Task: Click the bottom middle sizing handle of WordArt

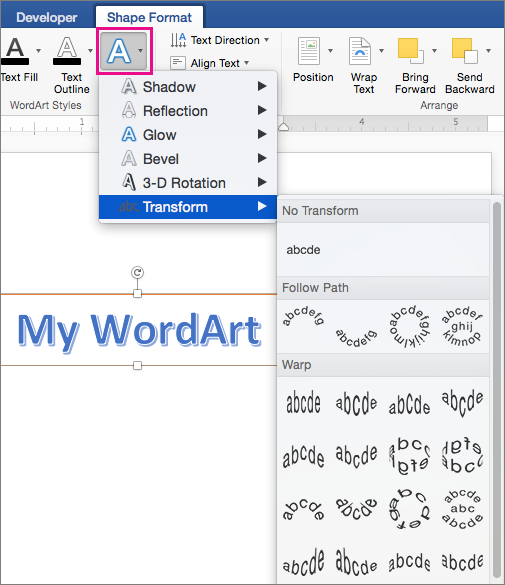Action: (137, 366)
